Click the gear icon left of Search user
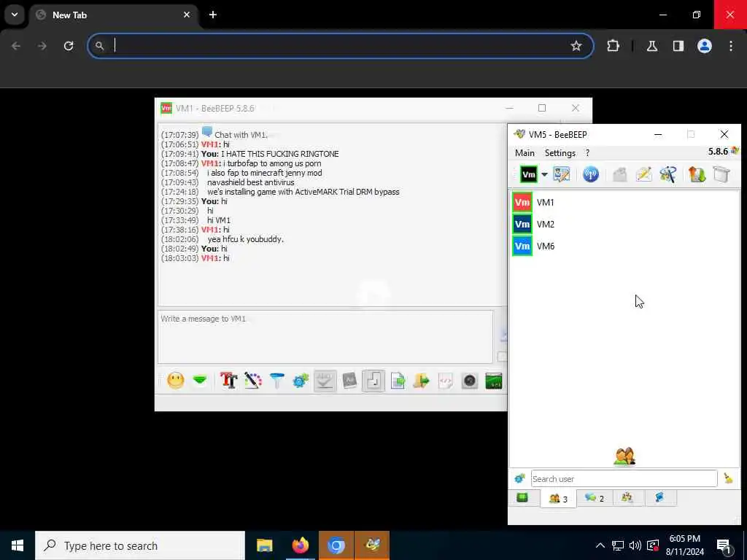Image resolution: width=747 pixels, height=560 pixels. (519, 478)
